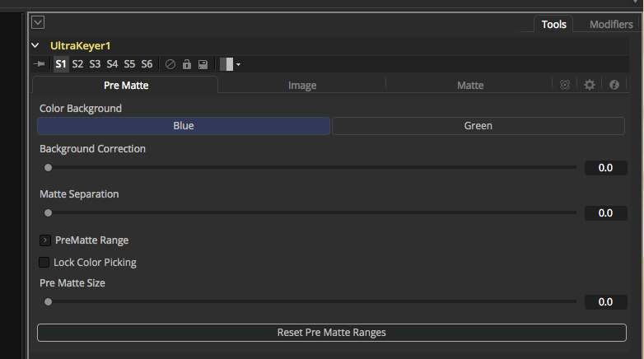Image resolution: width=644 pixels, height=359 pixels.
Task: Open the info icon tab
Action: coord(614,85)
